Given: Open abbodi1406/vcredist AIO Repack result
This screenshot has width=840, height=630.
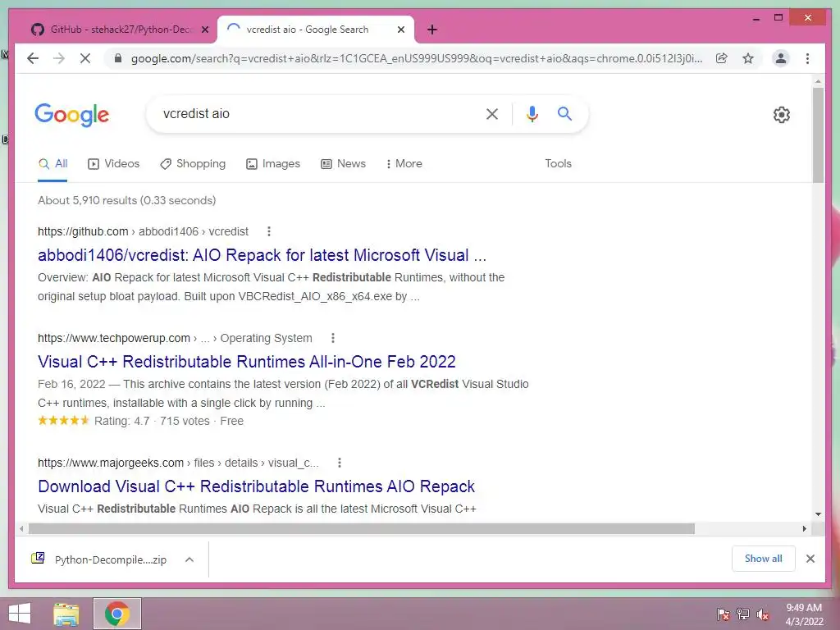Looking at the screenshot, I should [262, 255].
